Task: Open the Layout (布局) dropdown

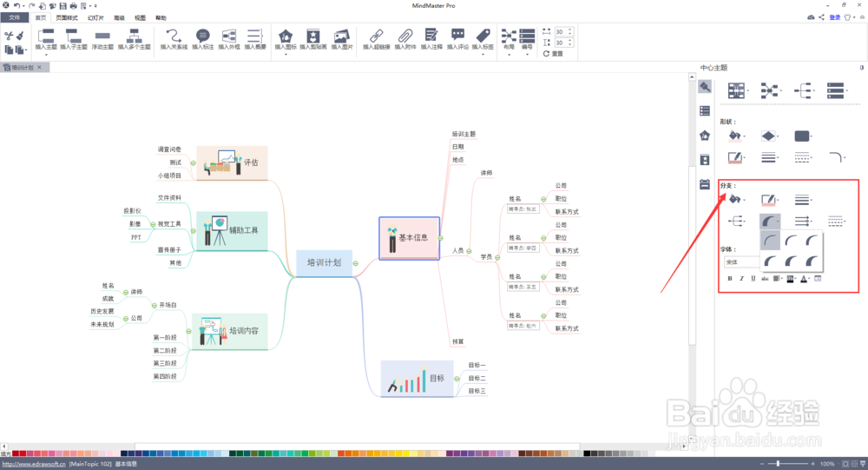Action: click(509, 55)
